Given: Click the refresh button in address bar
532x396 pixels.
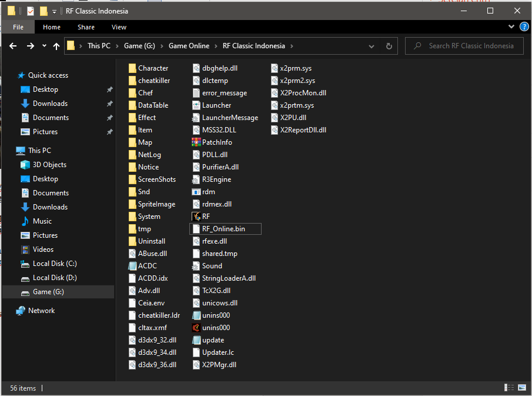Looking at the screenshot, I should (x=389, y=46).
